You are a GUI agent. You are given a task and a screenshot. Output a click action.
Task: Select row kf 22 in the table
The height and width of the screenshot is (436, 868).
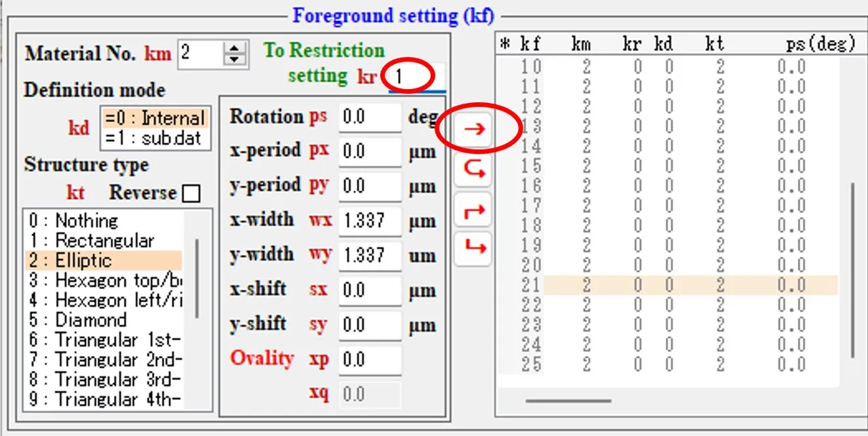tap(668, 305)
